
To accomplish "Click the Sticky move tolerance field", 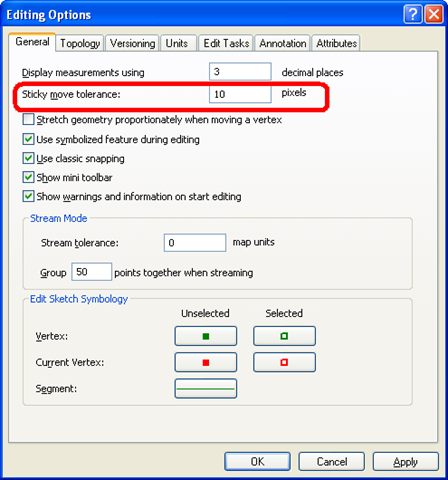I will 240,94.
